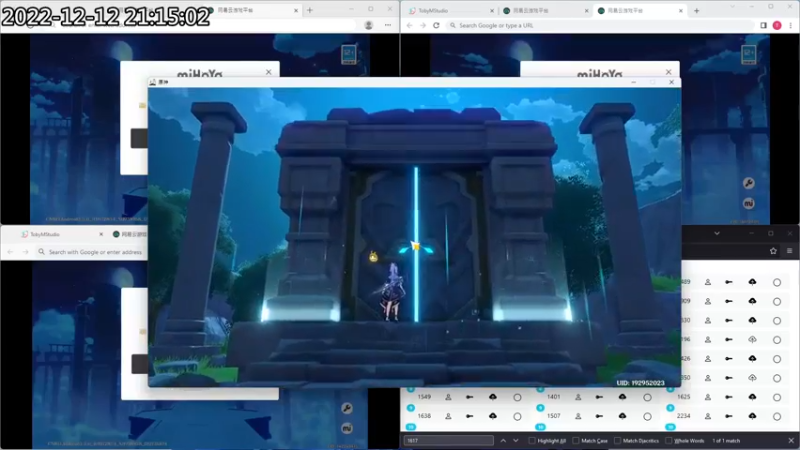Image resolution: width=800 pixels, height=450 pixels.
Task: Close the find bar with the X
Action: 791,441
